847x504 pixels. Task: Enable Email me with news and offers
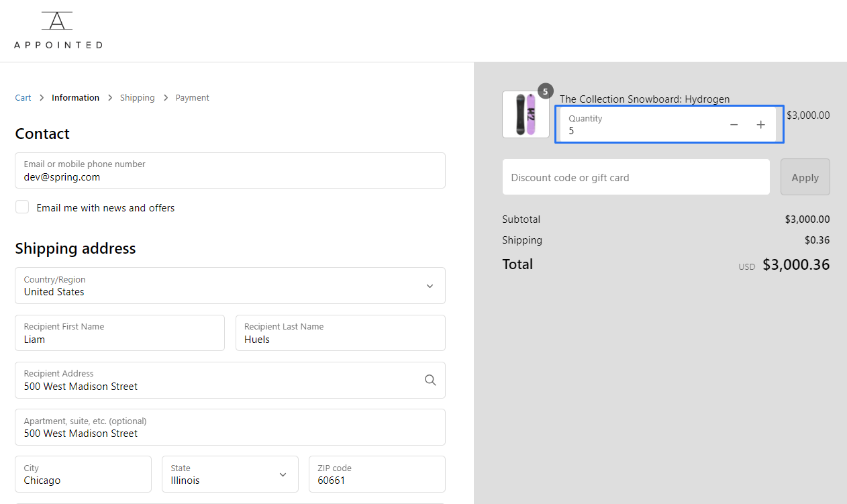pos(23,207)
